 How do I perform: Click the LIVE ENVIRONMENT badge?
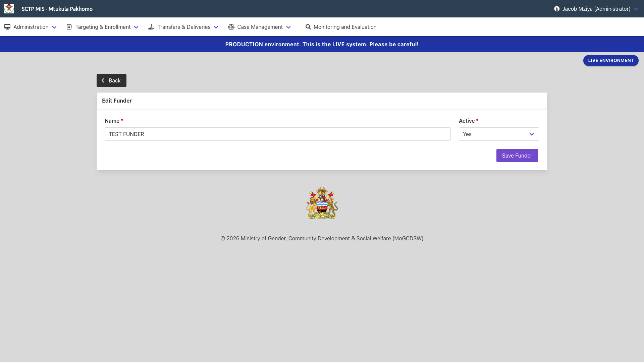coord(610,60)
